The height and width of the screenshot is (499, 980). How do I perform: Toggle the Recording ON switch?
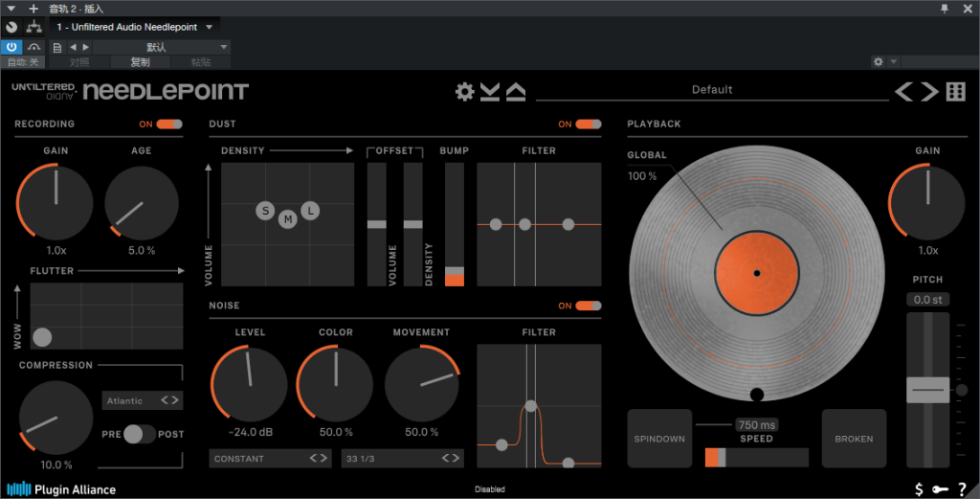coord(169,124)
